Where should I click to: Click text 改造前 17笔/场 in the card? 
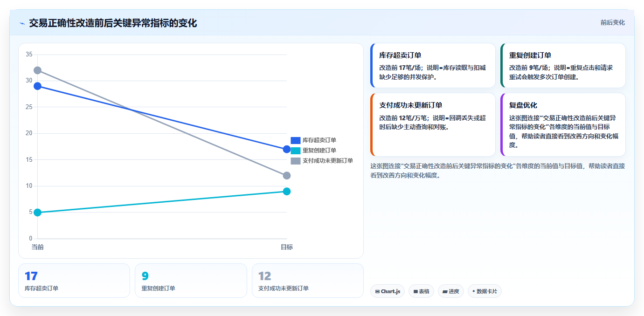tap(400, 68)
